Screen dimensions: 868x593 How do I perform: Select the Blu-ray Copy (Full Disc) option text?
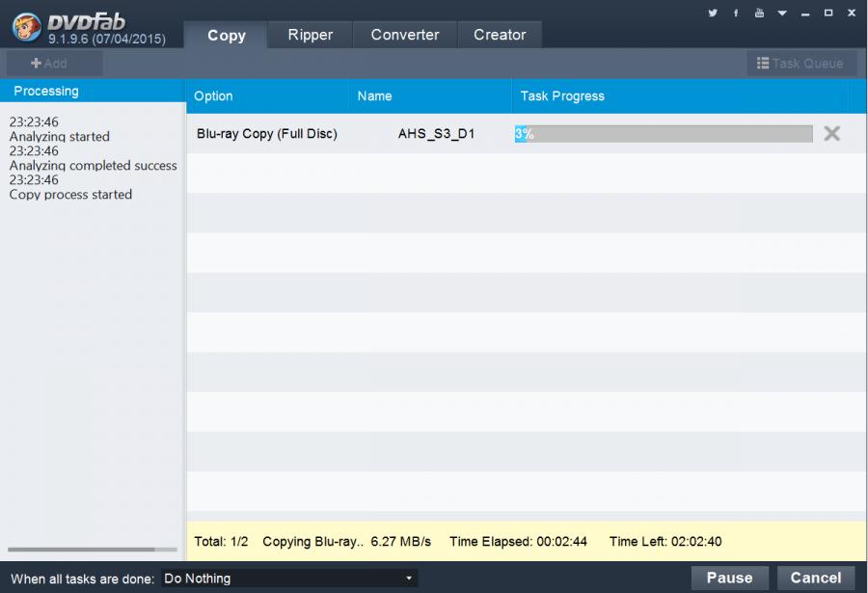click(x=267, y=133)
